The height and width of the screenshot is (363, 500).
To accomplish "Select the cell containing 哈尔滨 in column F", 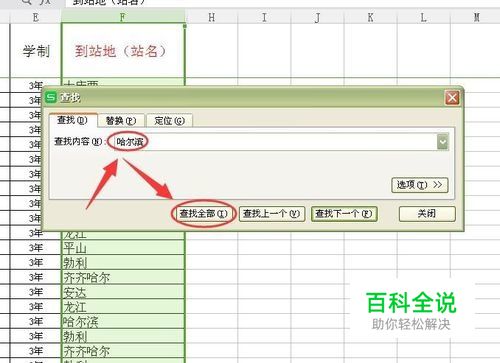I will (123, 321).
